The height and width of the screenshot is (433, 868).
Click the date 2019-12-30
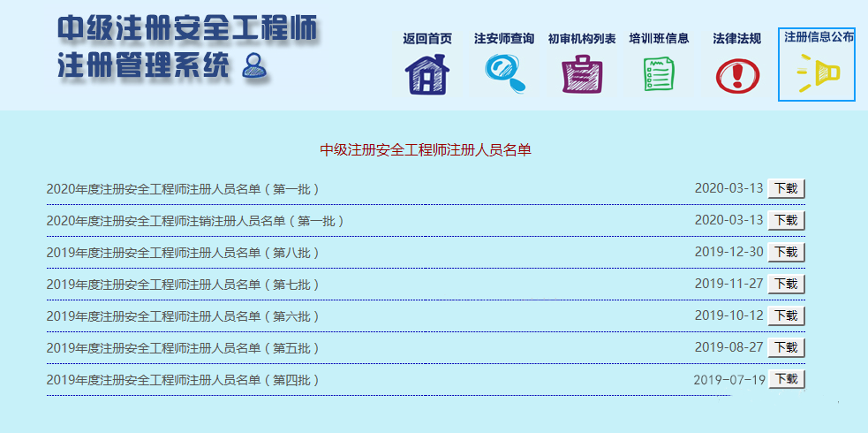(729, 252)
